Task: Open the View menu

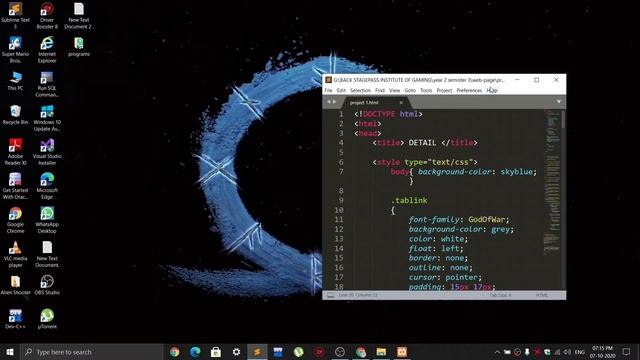Action: point(394,90)
